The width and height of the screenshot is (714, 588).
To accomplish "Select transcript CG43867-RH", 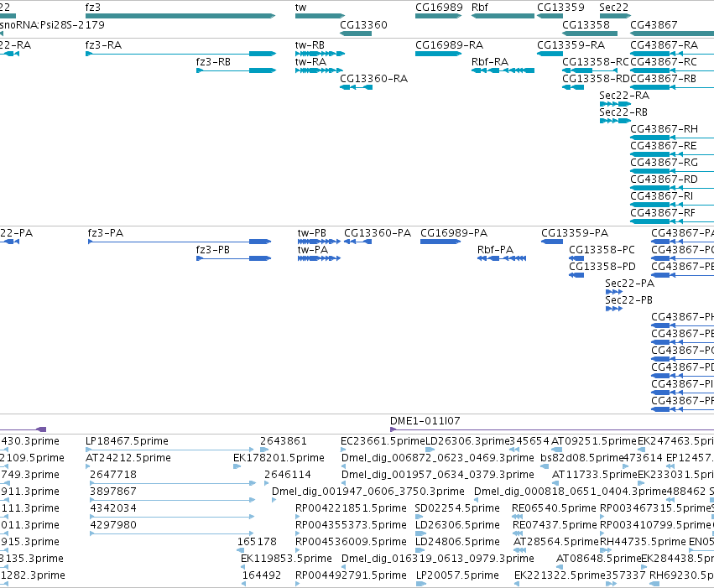I will (x=672, y=138).
